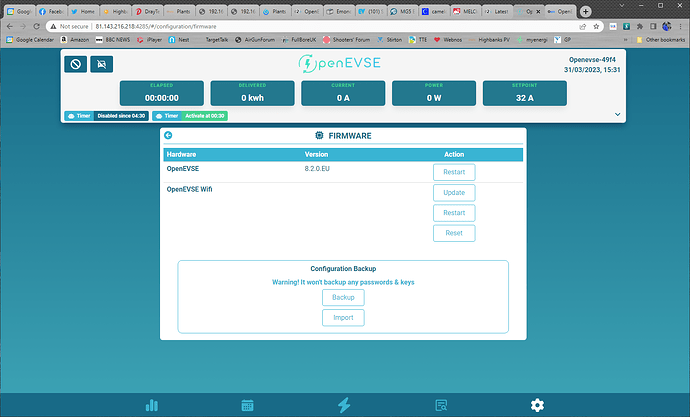690x417 pixels.
Task: Switch to the Latest tab
Action: (497, 12)
